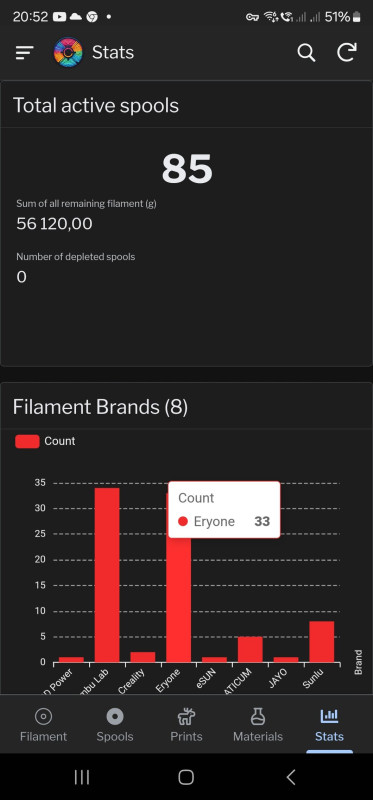Open Android recent apps button
The height and width of the screenshot is (800, 373).
pos(82,777)
